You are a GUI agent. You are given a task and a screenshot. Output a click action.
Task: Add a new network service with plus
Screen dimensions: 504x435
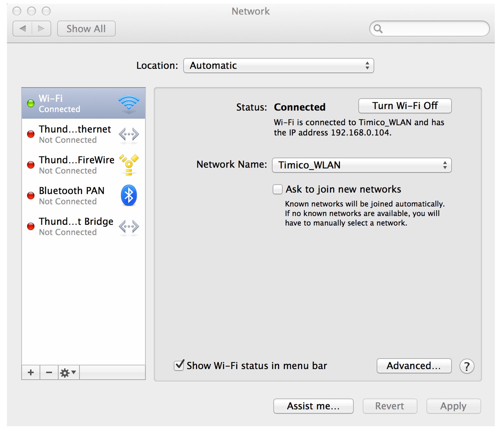tap(31, 372)
